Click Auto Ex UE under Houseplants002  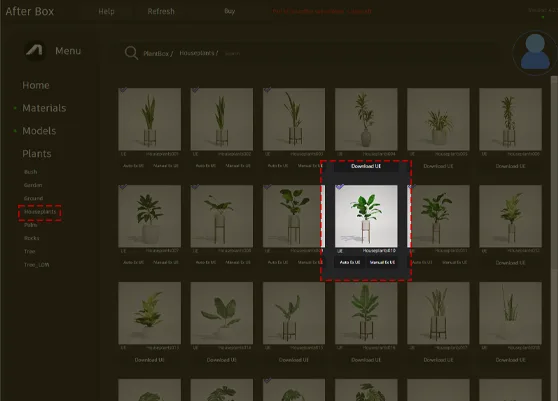pos(206,166)
